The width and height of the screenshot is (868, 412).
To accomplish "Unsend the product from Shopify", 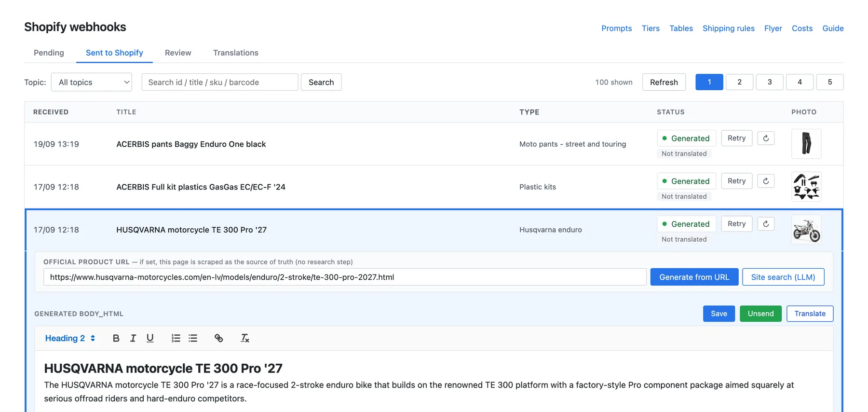I will (760, 314).
